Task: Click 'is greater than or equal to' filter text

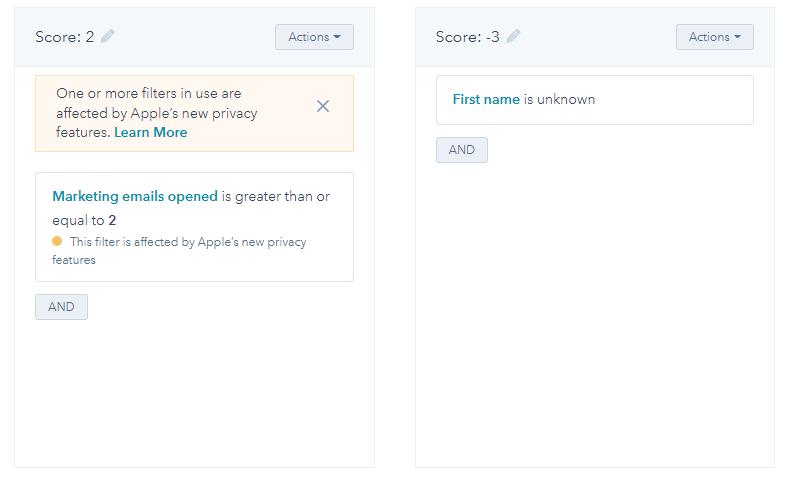Action: pos(191,209)
